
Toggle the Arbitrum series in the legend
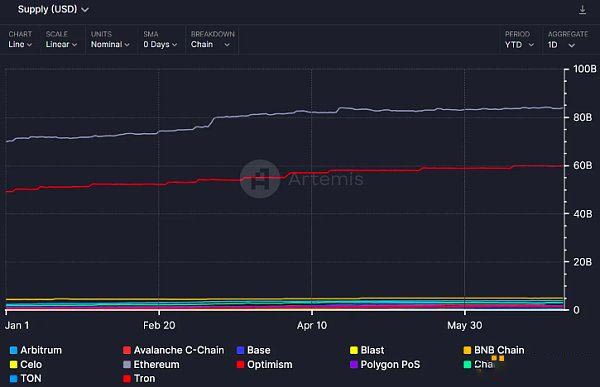(x=36, y=350)
